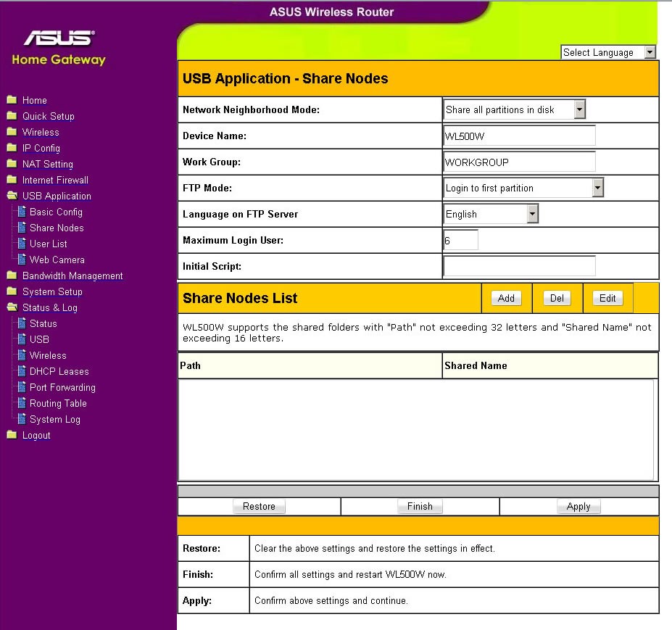This screenshot has width=672, height=630.
Task: Click the folder icon beside System Setup
Action: [12, 291]
